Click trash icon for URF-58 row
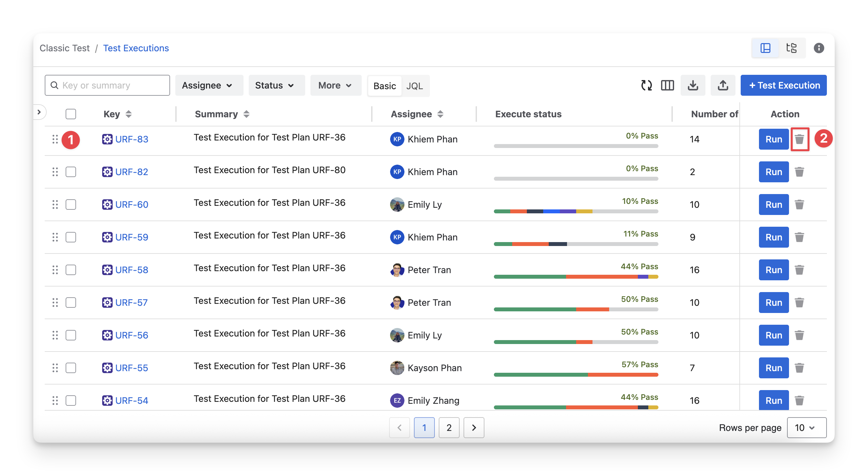 point(799,270)
